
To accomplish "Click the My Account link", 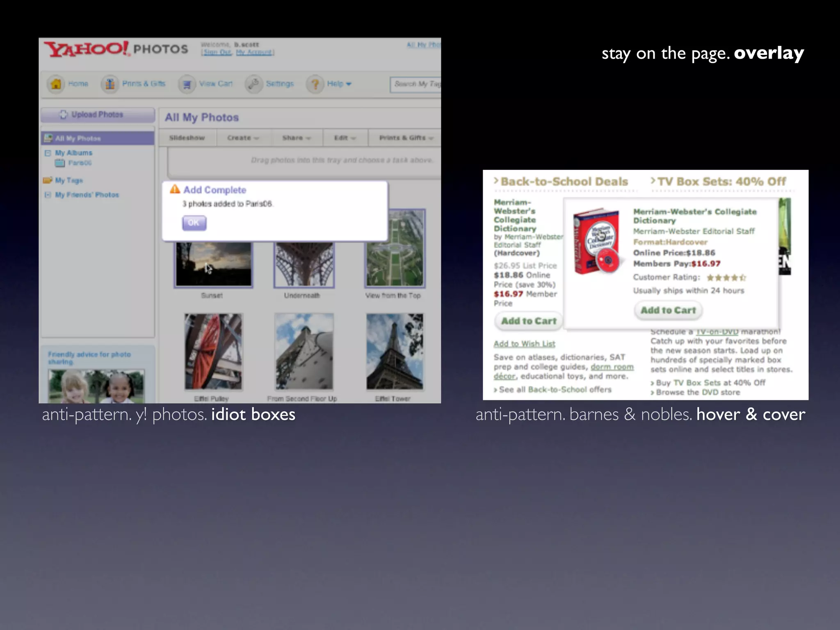I will pos(254,52).
